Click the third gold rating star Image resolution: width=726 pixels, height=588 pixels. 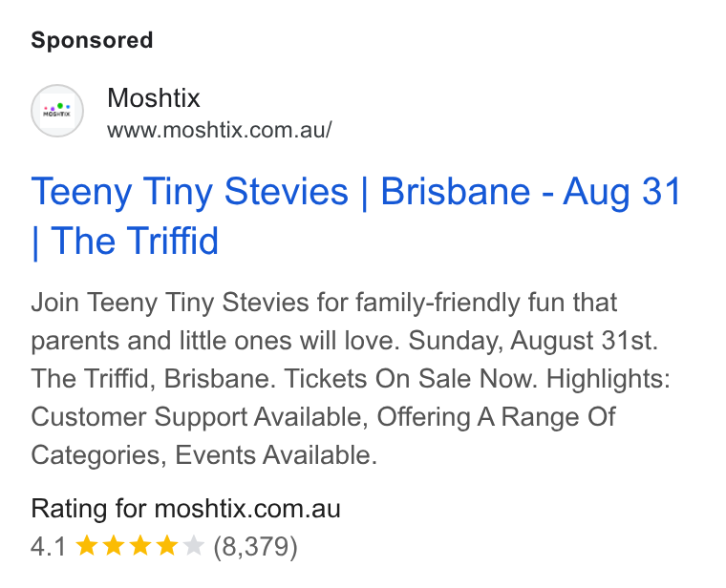point(140,545)
